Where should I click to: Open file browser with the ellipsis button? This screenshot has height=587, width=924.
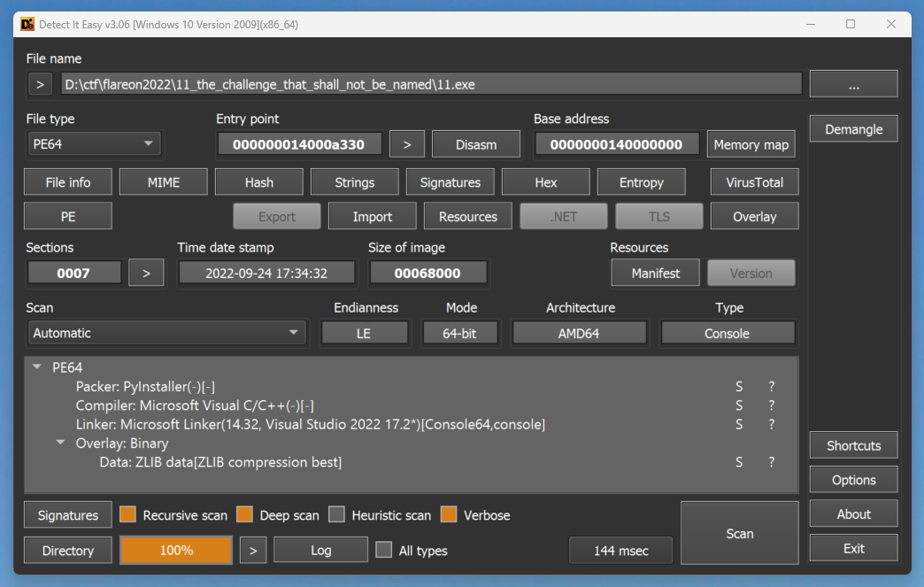[853, 85]
